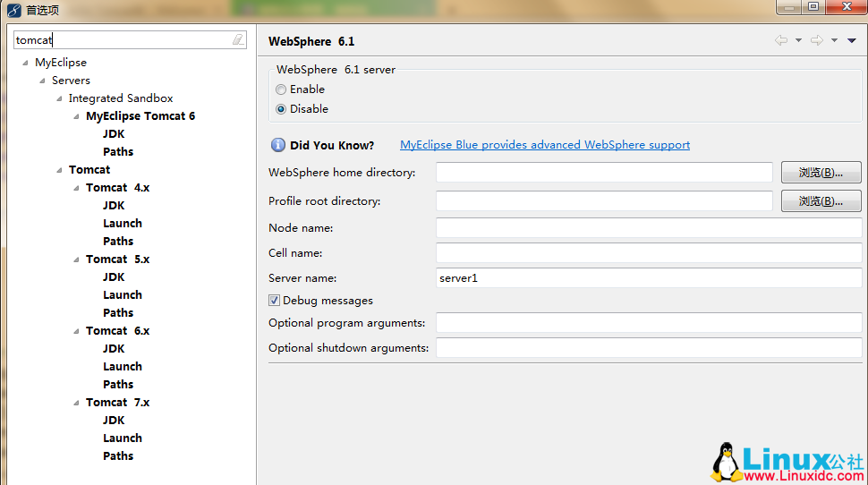
Task: Select MyEclipse in the tree
Action: [61, 63]
